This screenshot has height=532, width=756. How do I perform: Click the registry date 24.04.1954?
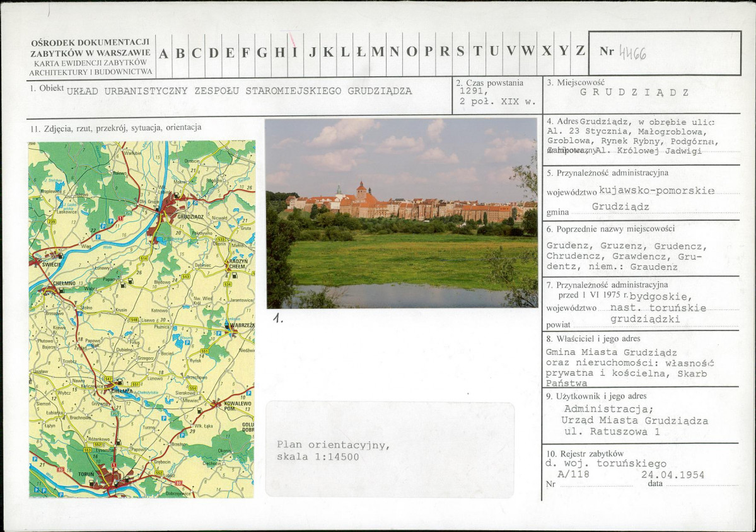(673, 475)
